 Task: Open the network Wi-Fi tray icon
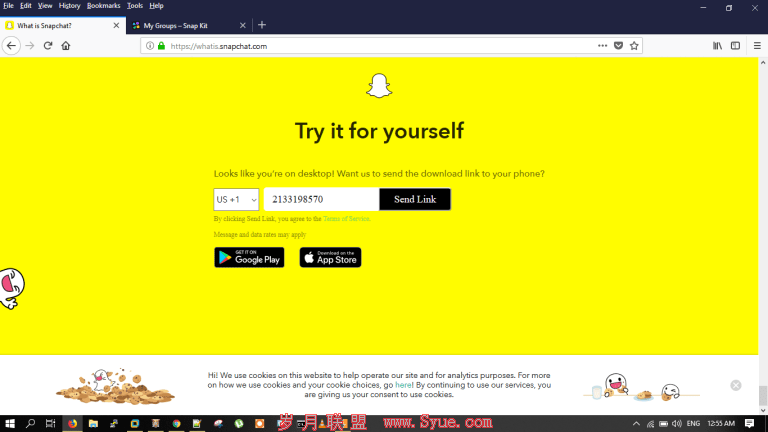(650, 424)
